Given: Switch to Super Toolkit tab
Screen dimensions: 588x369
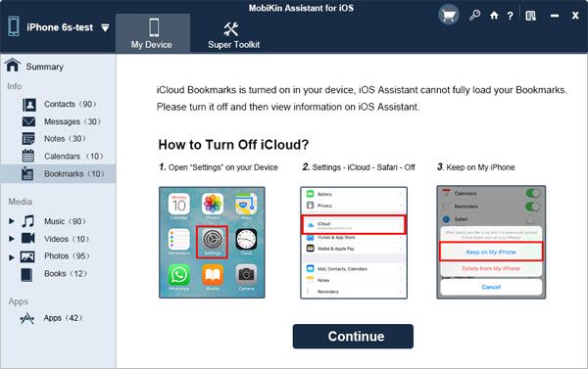Looking at the screenshot, I should point(233,34).
